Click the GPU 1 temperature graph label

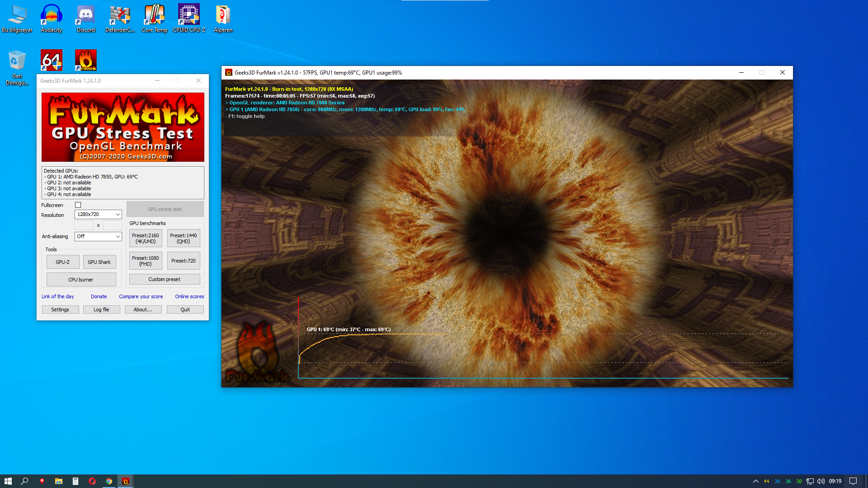point(349,329)
